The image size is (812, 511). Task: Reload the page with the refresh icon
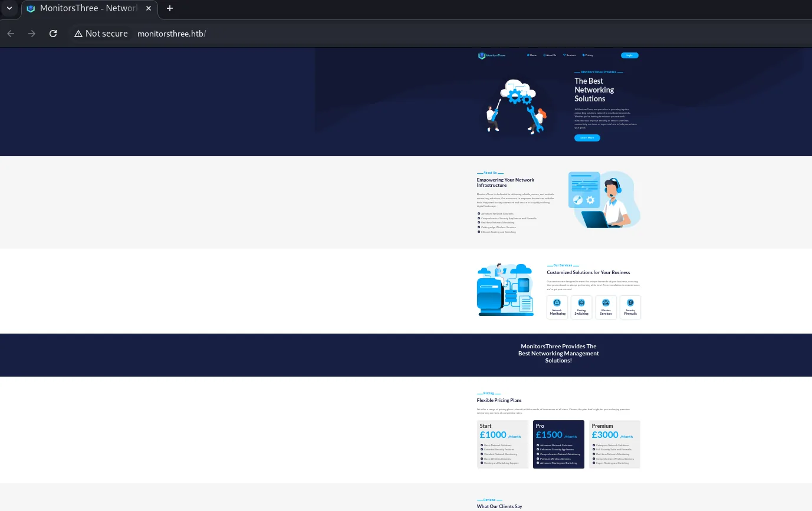click(53, 34)
